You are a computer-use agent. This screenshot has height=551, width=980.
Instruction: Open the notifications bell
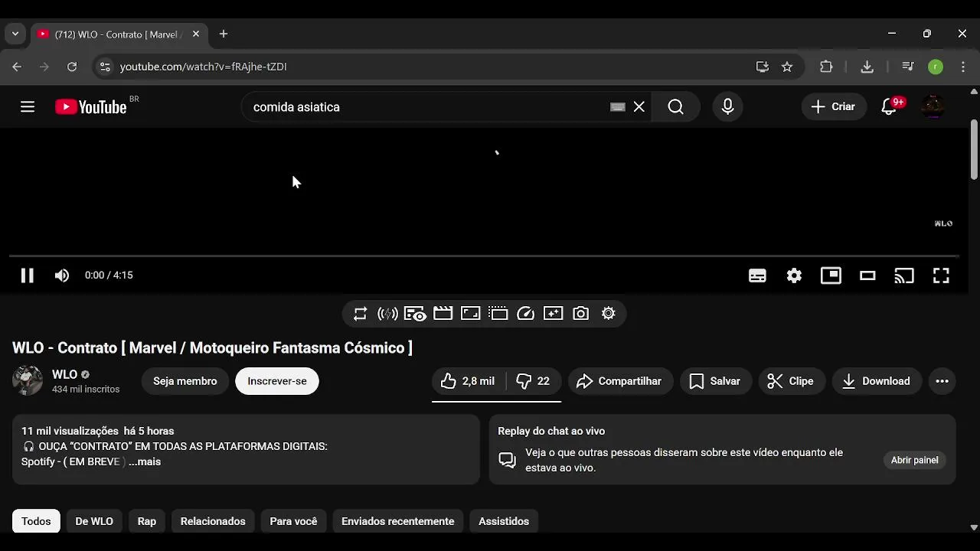point(890,107)
